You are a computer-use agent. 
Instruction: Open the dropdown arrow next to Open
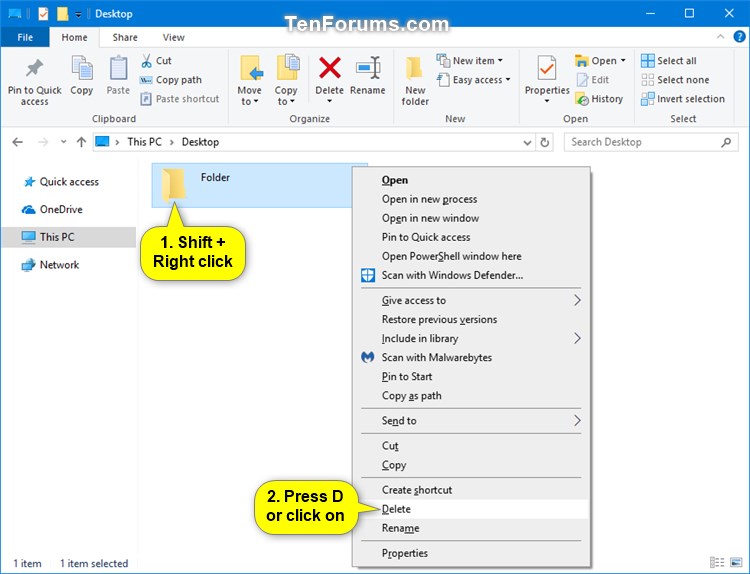click(623, 61)
